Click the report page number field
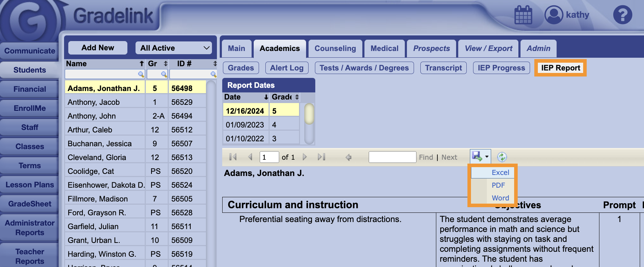Viewport: 644px width, 267px height. [269, 157]
